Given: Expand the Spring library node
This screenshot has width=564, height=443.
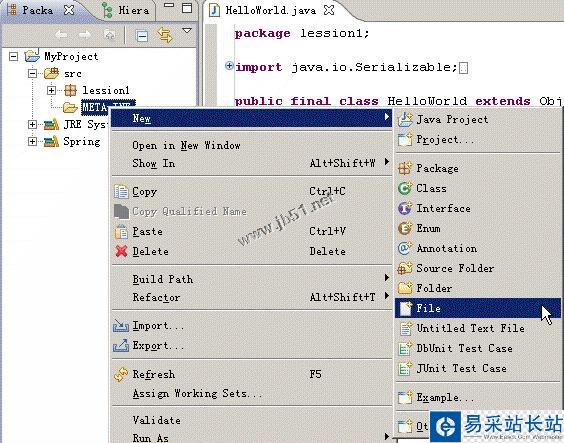Looking at the screenshot, I should coord(32,141).
